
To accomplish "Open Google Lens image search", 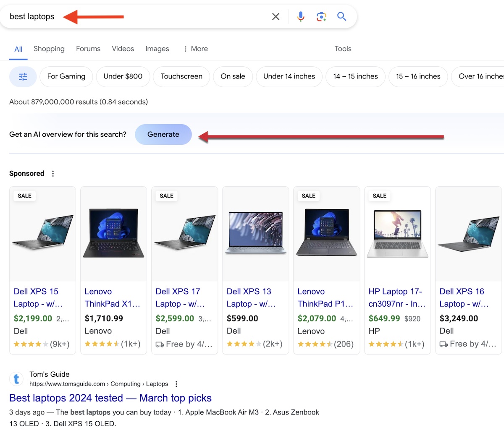I will [321, 17].
